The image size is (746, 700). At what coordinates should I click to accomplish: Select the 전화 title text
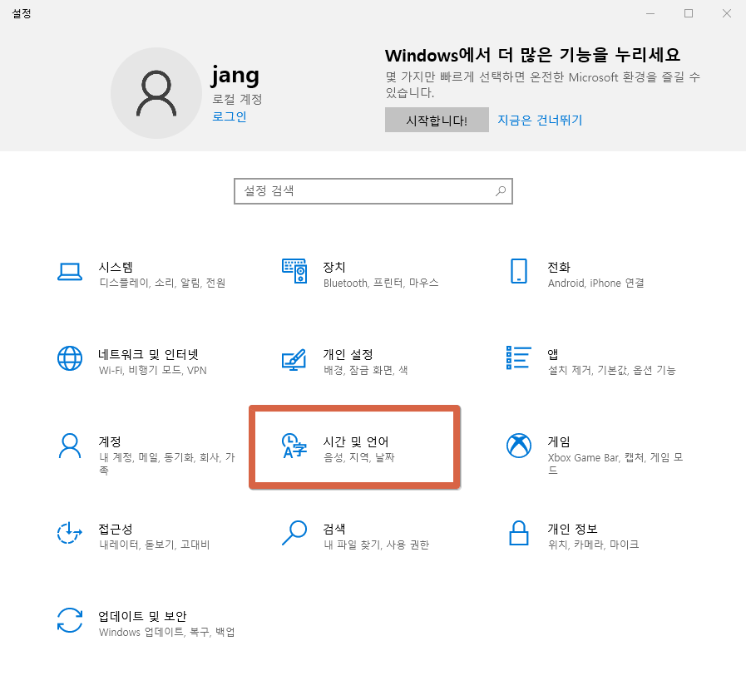(559, 267)
